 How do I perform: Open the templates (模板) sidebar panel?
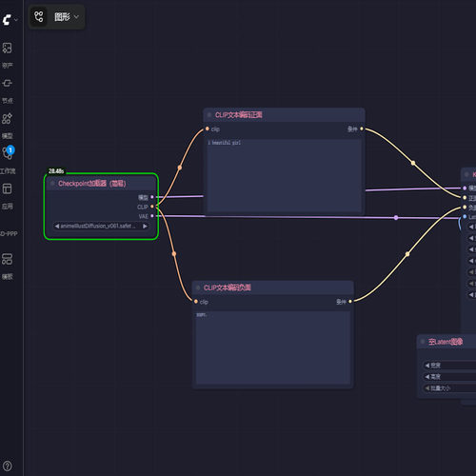point(8,267)
